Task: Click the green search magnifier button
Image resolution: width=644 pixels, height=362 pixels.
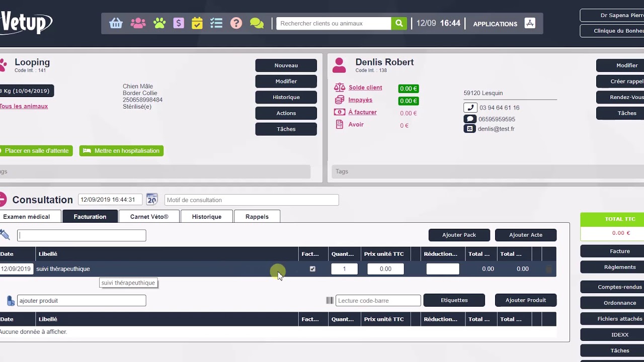Action: [399, 24]
